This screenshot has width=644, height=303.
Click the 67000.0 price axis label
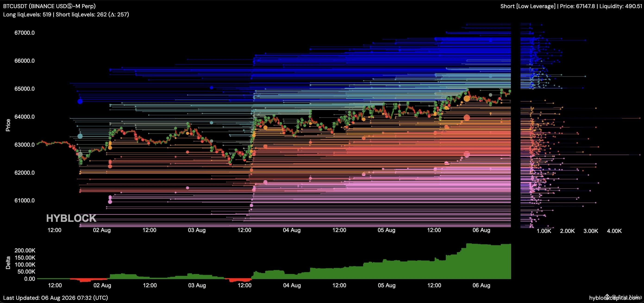coord(25,33)
